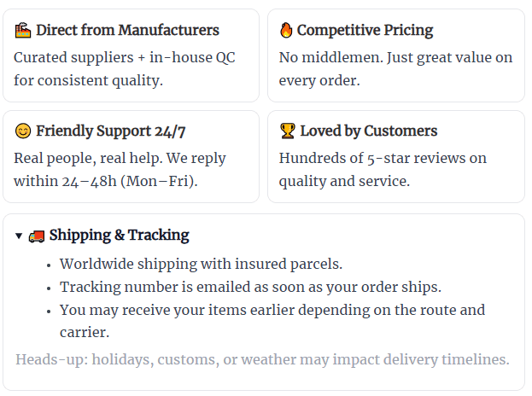The height and width of the screenshot is (396, 532).
Task: Click the trophy icon beside Loved by Customers
Action: coord(287,131)
